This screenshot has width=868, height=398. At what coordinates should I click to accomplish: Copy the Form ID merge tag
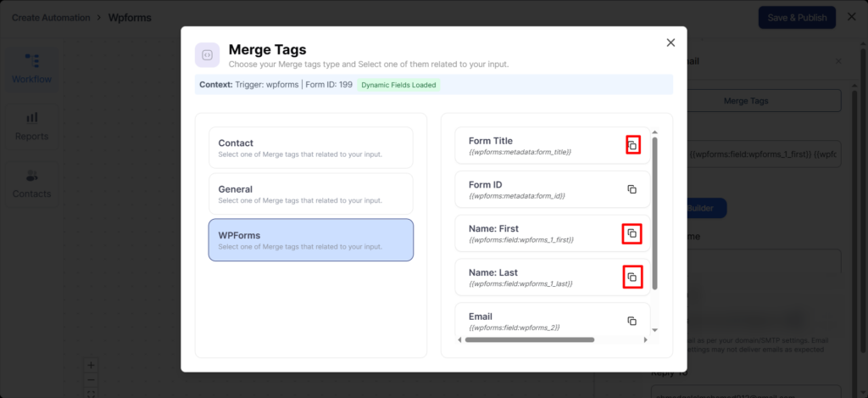click(632, 189)
